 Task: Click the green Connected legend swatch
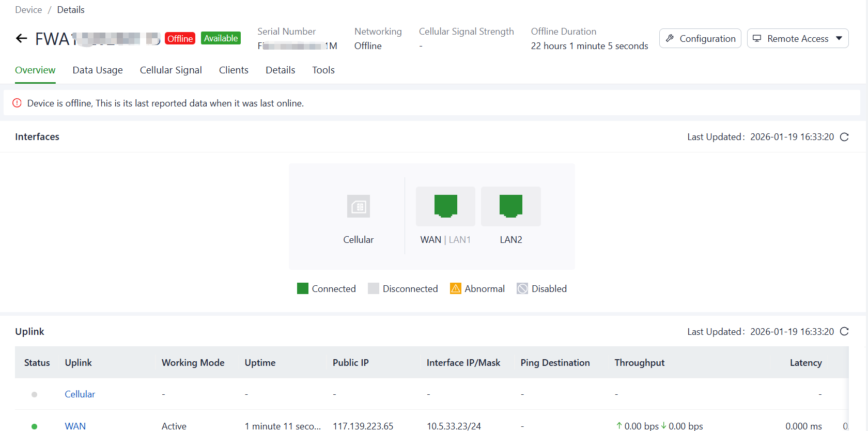point(303,288)
